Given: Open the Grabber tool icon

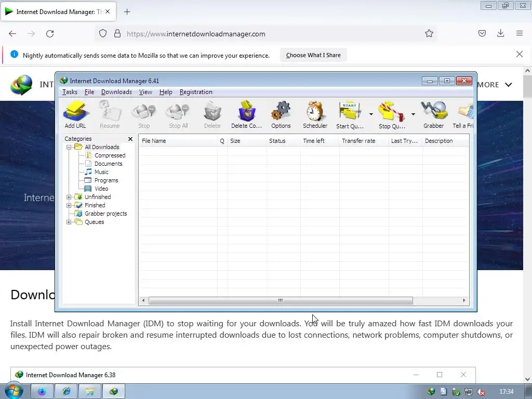Looking at the screenshot, I should tap(434, 114).
